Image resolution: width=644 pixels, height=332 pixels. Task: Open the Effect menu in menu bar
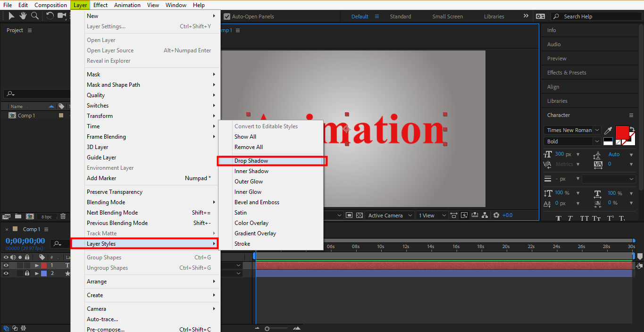point(100,5)
